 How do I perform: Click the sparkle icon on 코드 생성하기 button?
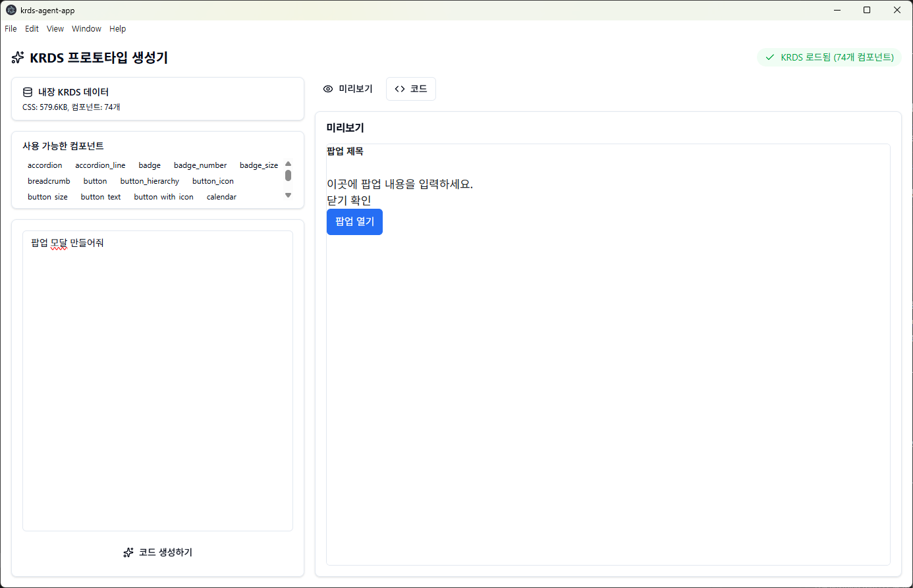pyautogui.click(x=128, y=552)
